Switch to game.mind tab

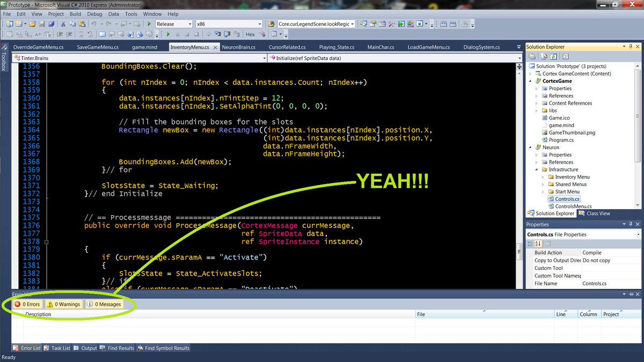click(144, 47)
